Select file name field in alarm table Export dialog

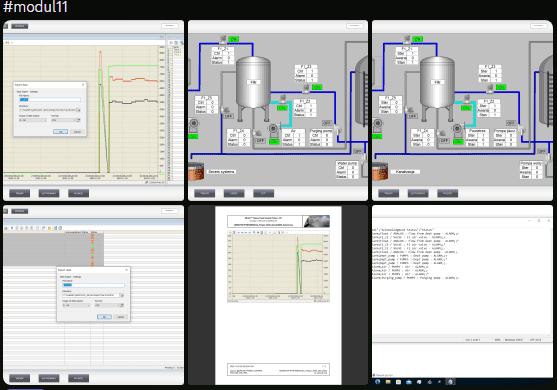coord(93,285)
